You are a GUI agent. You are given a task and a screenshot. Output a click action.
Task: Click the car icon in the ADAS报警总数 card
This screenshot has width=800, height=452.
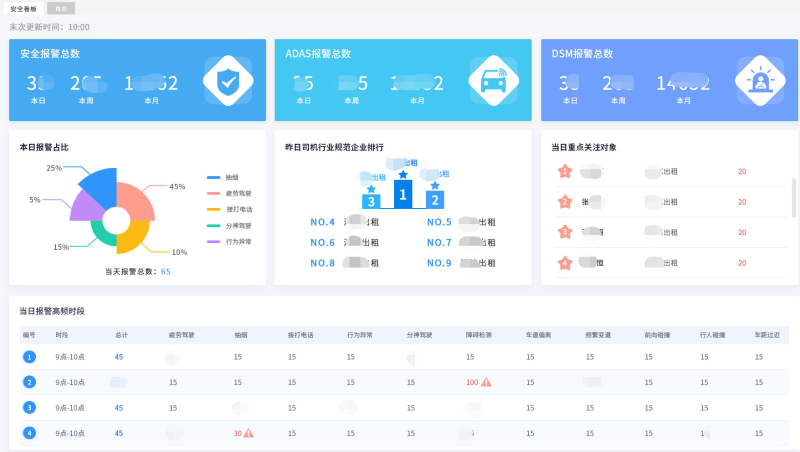point(494,80)
